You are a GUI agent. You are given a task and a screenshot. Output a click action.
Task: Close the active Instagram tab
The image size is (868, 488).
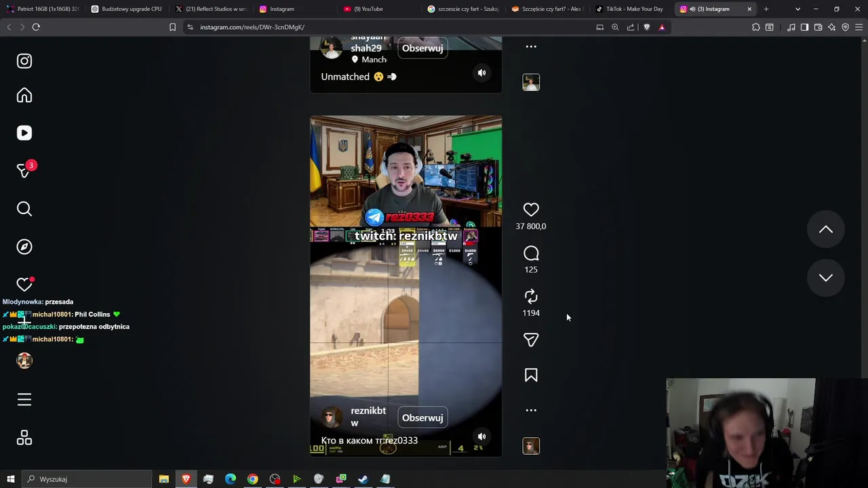[749, 9]
